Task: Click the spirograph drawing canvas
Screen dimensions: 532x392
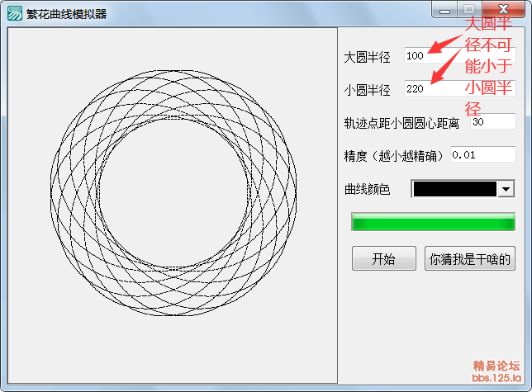Action: coord(173,205)
